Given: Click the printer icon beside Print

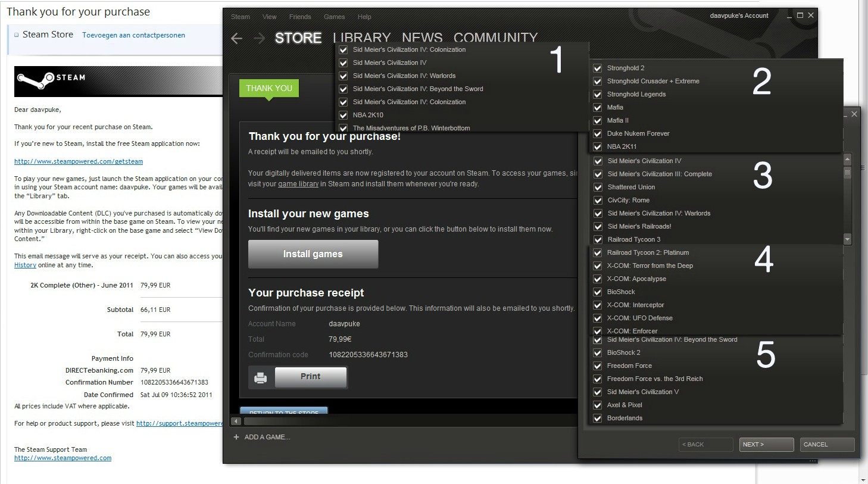Looking at the screenshot, I should [x=261, y=377].
